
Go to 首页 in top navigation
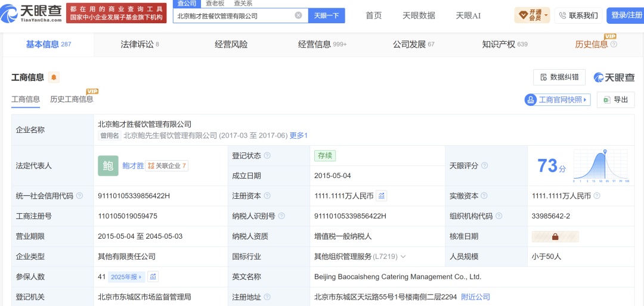[374, 15]
